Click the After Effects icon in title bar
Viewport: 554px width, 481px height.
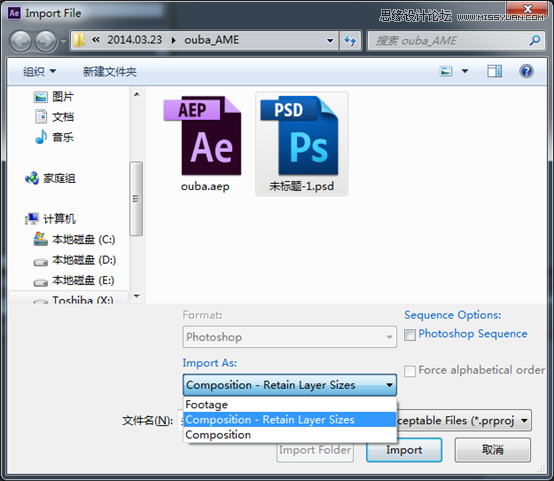(x=14, y=13)
